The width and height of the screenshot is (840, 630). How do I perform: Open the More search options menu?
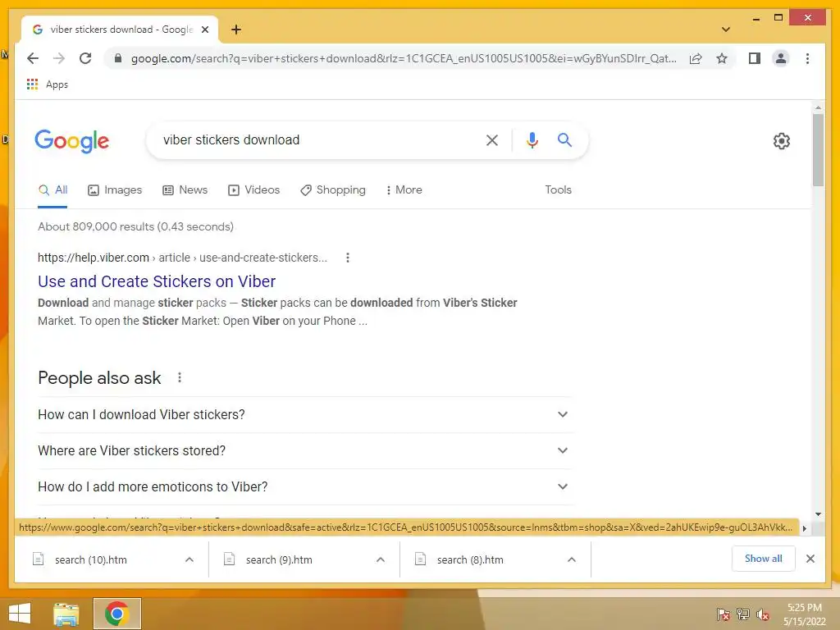(x=404, y=190)
